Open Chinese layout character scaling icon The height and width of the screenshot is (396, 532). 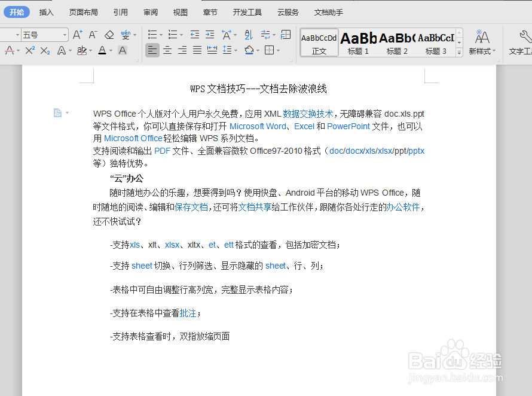click(x=227, y=35)
